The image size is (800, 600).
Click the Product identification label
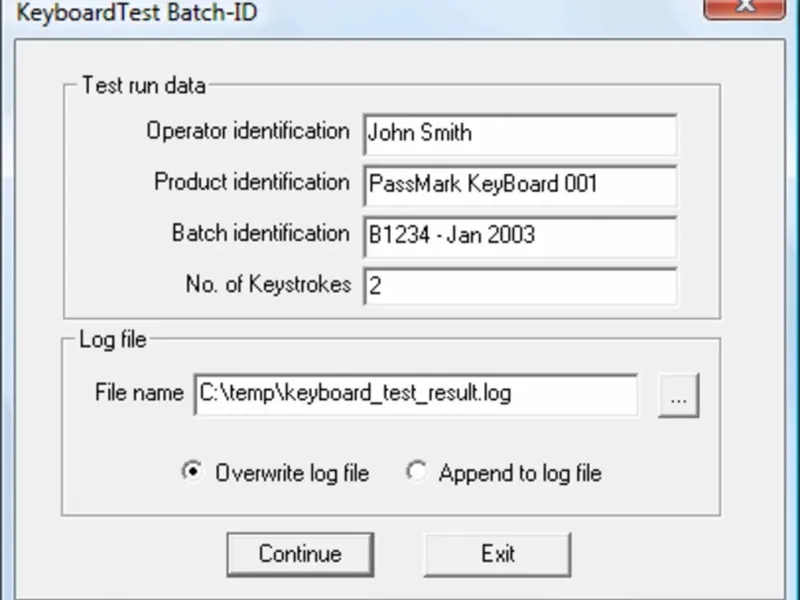click(251, 182)
